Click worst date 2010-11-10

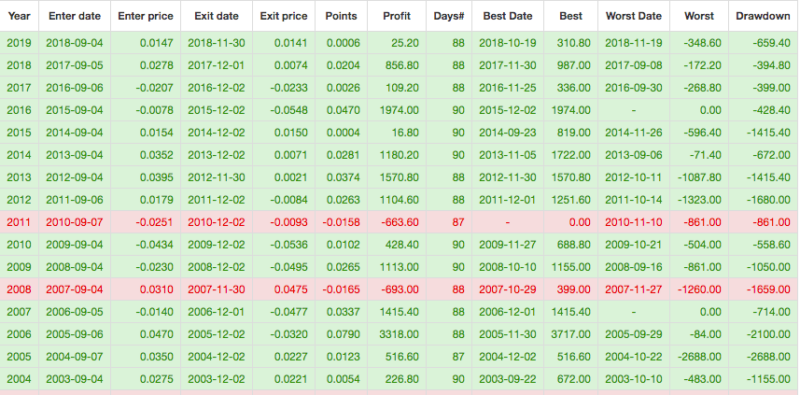tap(634, 223)
